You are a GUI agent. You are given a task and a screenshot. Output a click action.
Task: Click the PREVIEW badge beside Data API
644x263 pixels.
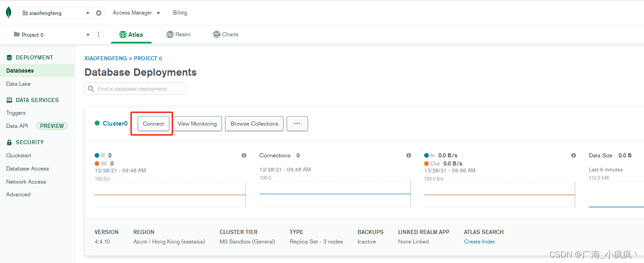[x=52, y=126]
